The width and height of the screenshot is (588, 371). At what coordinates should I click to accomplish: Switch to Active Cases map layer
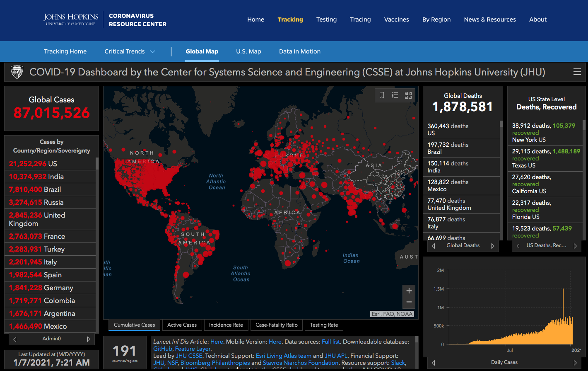[182, 325]
